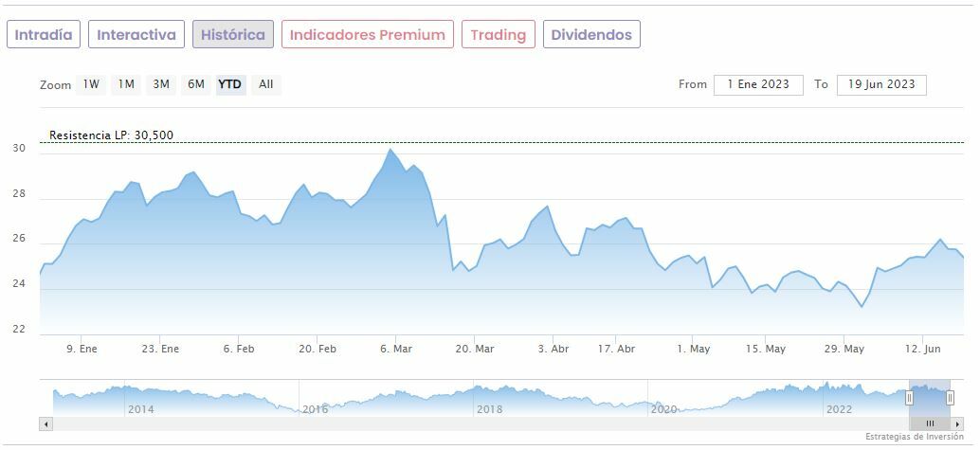This screenshot has width=980, height=450.
Task: Open the Intradía tab
Action: pos(44,35)
